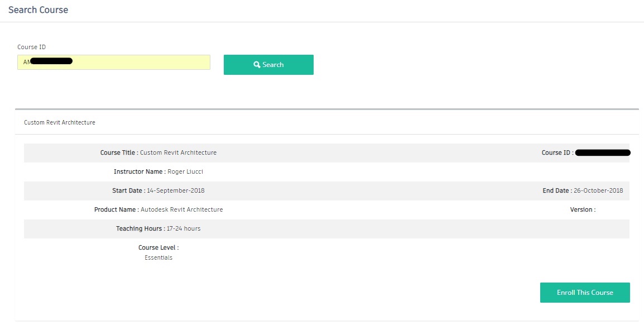Image resolution: width=644 pixels, height=325 pixels.
Task: Click the Version label
Action: [583, 209]
